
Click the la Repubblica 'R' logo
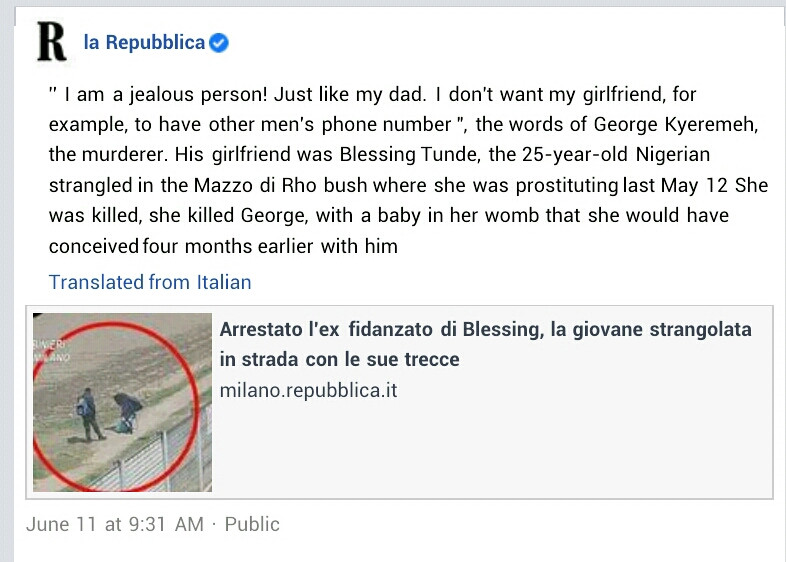pyautogui.click(x=51, y=42)
